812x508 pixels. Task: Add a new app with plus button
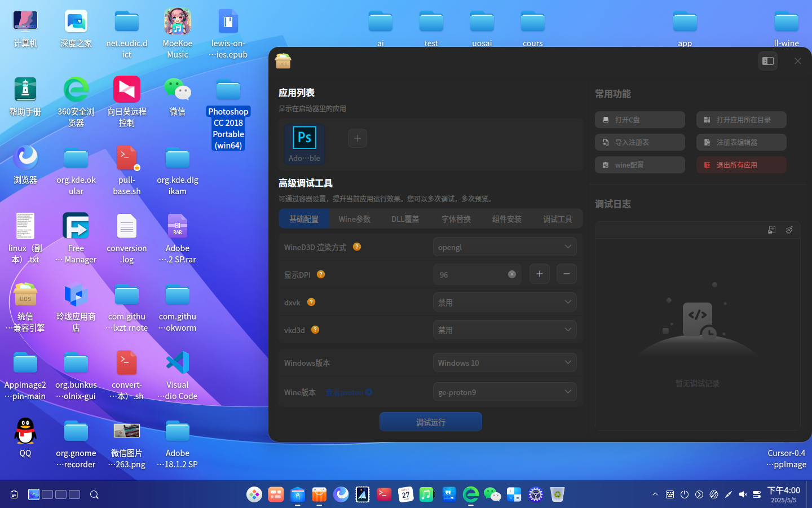pos(358,138)
